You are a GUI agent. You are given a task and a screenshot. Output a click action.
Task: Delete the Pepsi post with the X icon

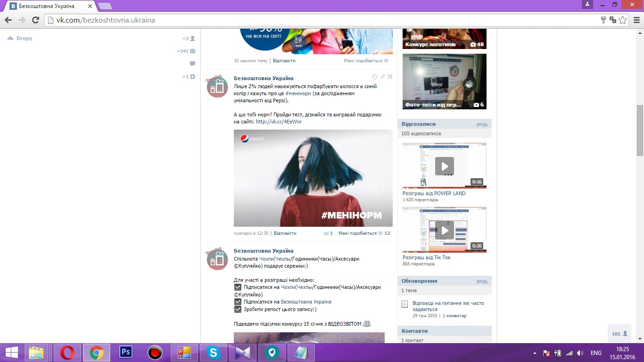click(x=390, y=76)
